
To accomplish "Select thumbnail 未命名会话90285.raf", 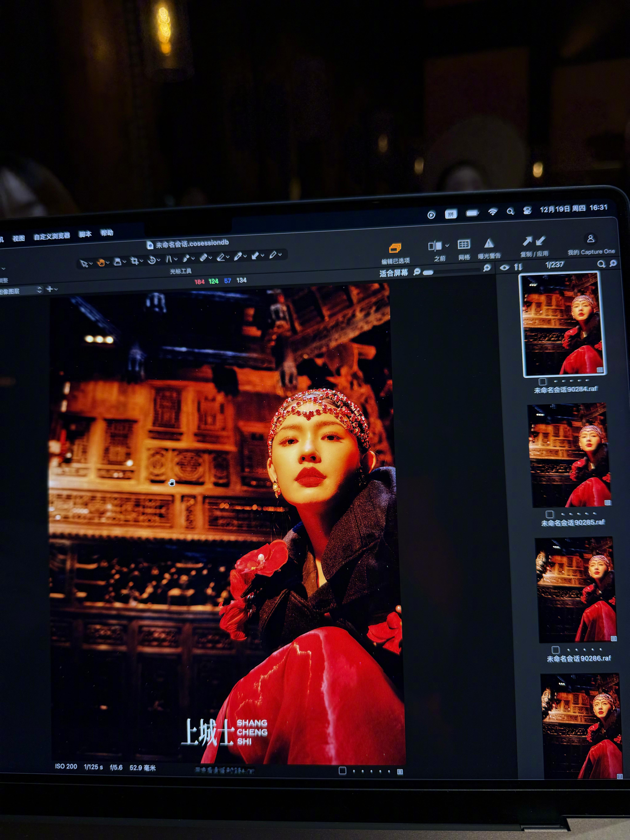I will (x=569, y=455).
